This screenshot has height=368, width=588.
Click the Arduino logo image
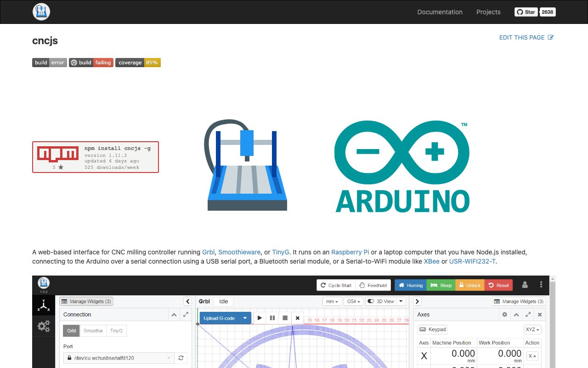(x=402, y=167)
